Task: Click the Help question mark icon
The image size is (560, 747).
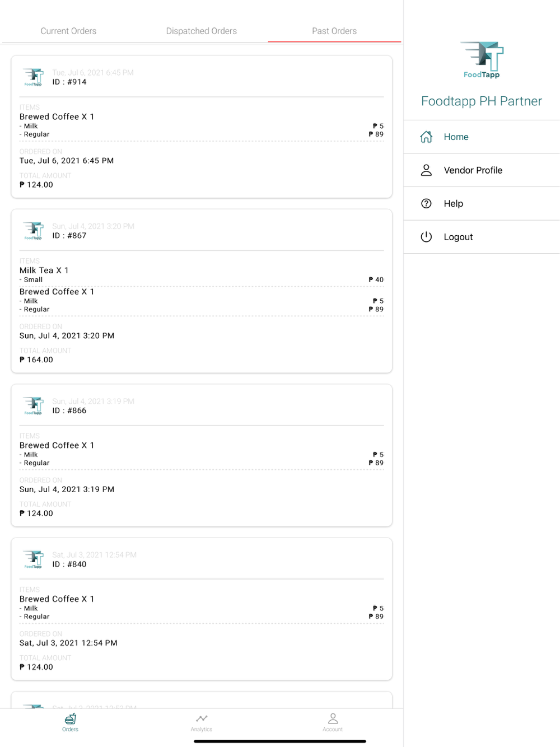Action: 426,203
